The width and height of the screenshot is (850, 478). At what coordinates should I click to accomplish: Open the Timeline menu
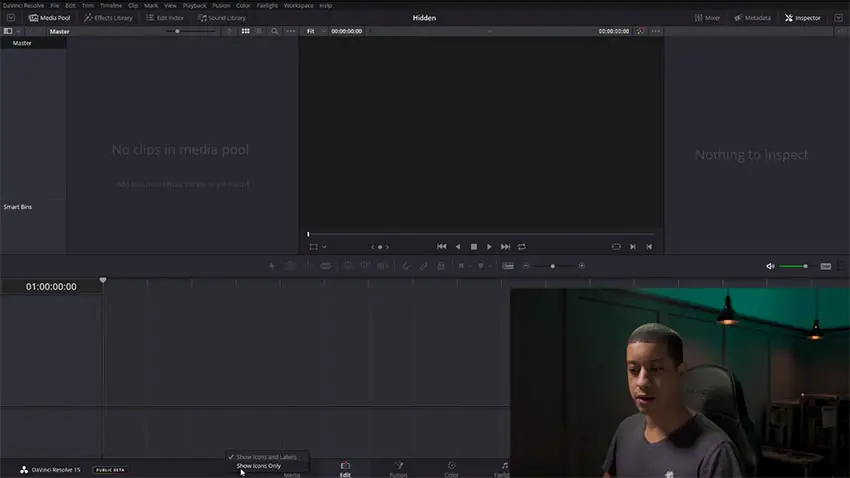pos(111,5)
